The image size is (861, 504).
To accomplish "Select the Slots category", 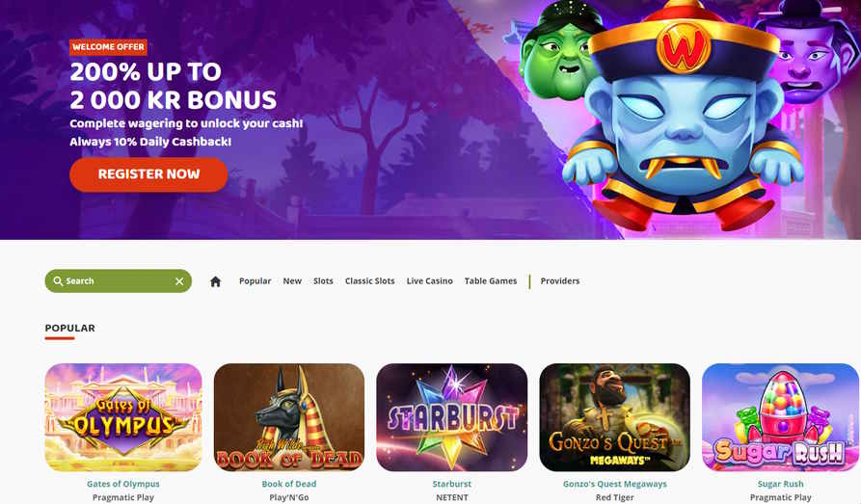I will 323,280.
